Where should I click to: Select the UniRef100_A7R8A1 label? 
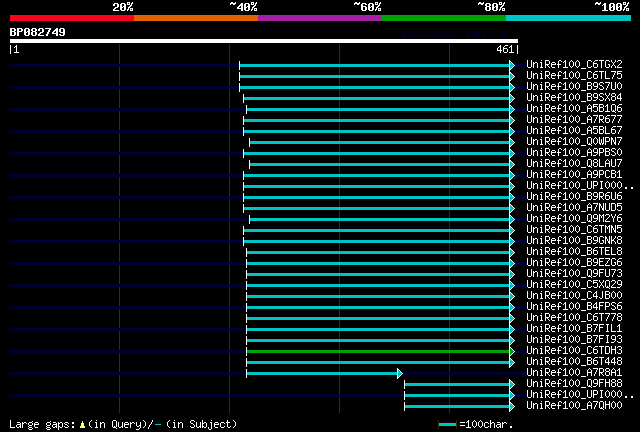coord(574,373)
